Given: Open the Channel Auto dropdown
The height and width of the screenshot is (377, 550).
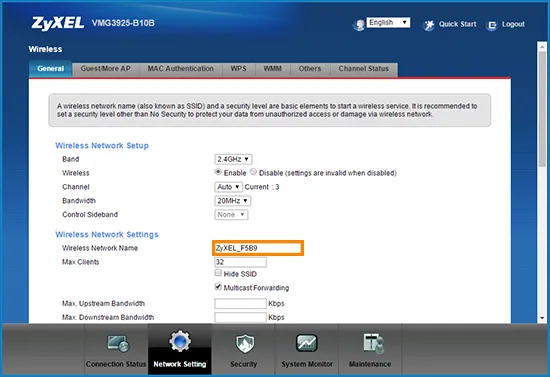Looking at the screenshot, I should coord(228,187).
